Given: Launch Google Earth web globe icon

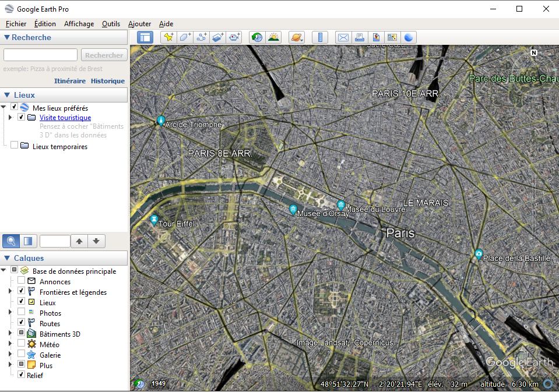Looking at the screenshot, I should point(409,37).
